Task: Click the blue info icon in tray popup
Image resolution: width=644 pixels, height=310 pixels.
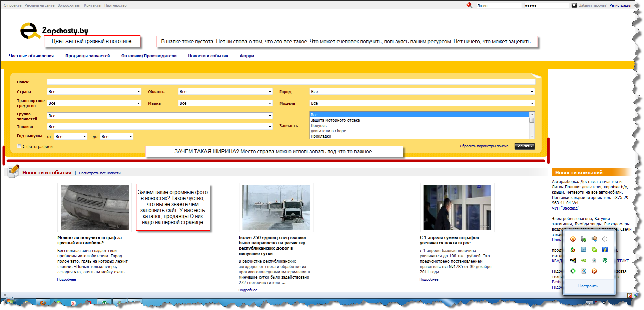Action: [x=605, y=250]
